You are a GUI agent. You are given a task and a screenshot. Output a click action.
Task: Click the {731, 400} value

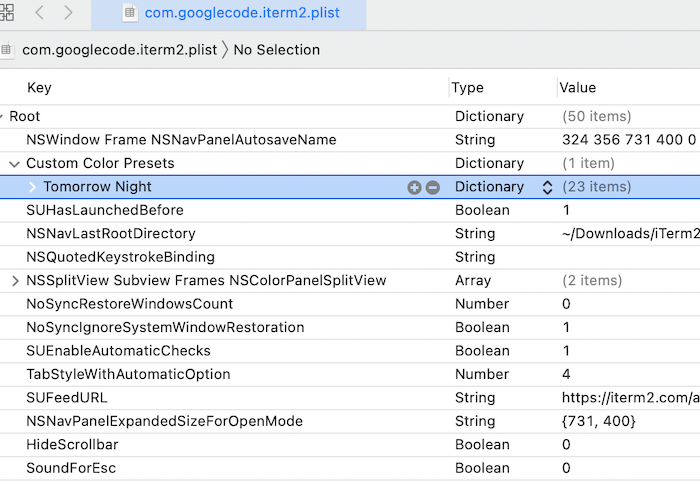(599, 421)
